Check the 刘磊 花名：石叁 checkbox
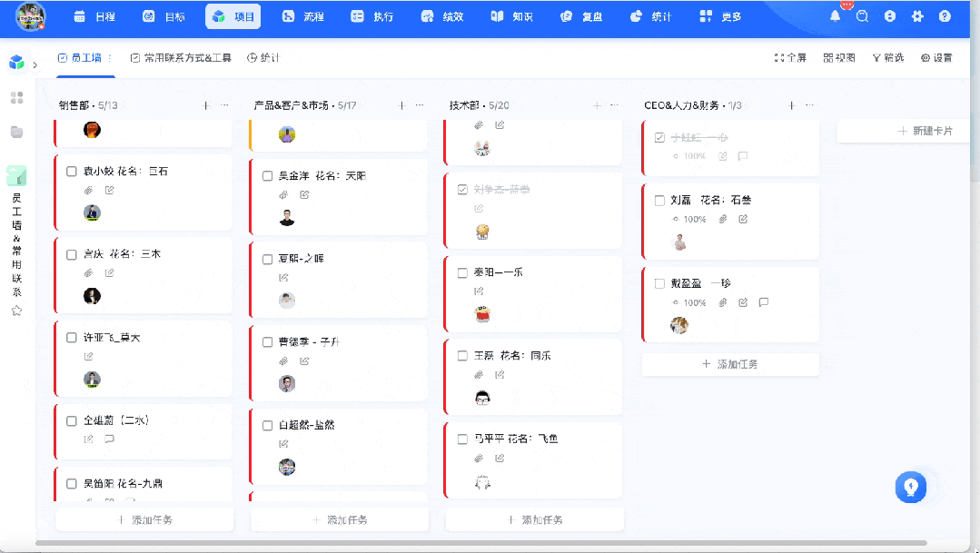980x553 pixels. tap(659, 201)
